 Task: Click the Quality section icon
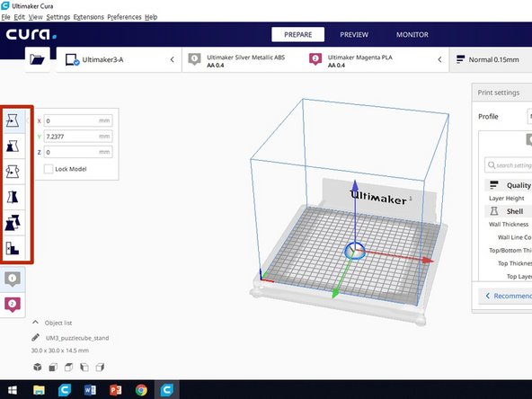(494, 185)
